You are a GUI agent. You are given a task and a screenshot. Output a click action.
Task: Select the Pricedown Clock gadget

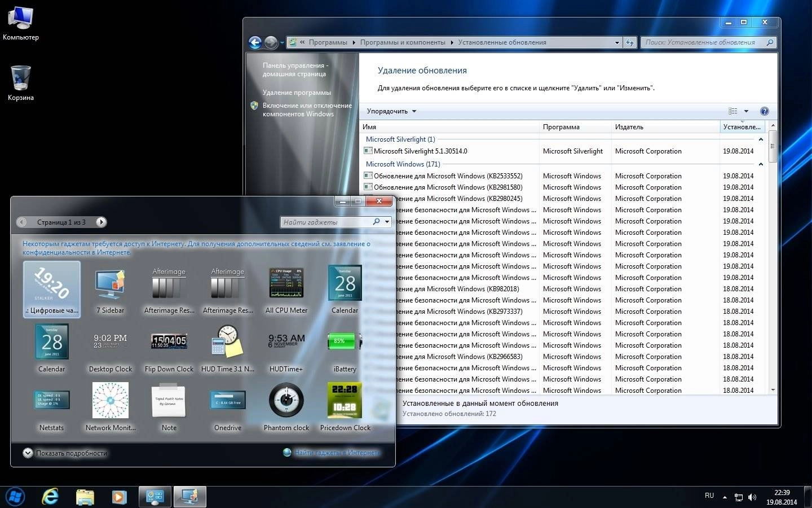[x=345, y=407]
